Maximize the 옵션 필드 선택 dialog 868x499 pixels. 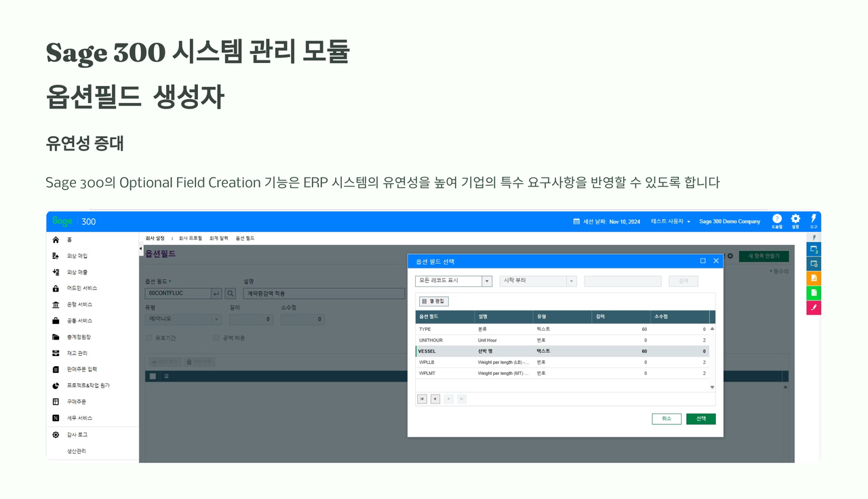(x=703, y=261)
